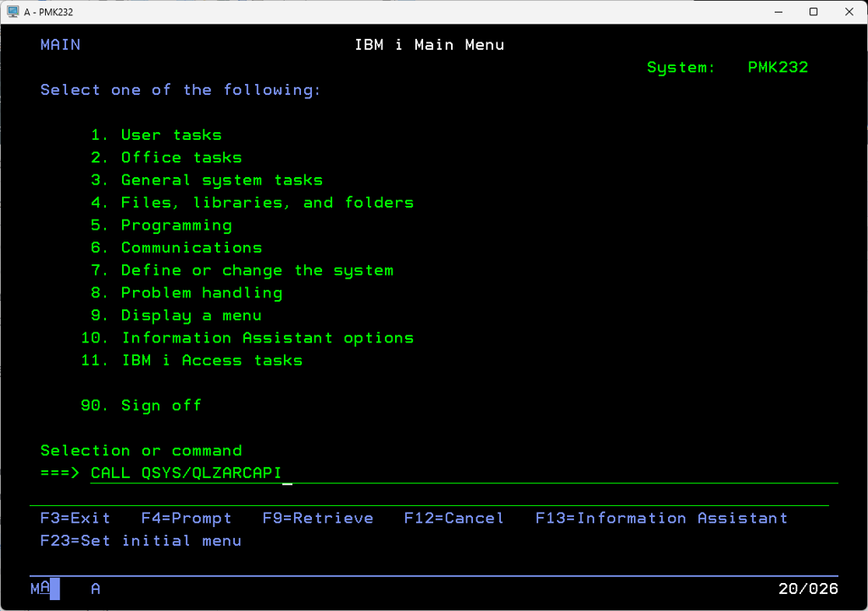Choose the Communications menu option
868x611 pixels.
[x=192, y=247]
